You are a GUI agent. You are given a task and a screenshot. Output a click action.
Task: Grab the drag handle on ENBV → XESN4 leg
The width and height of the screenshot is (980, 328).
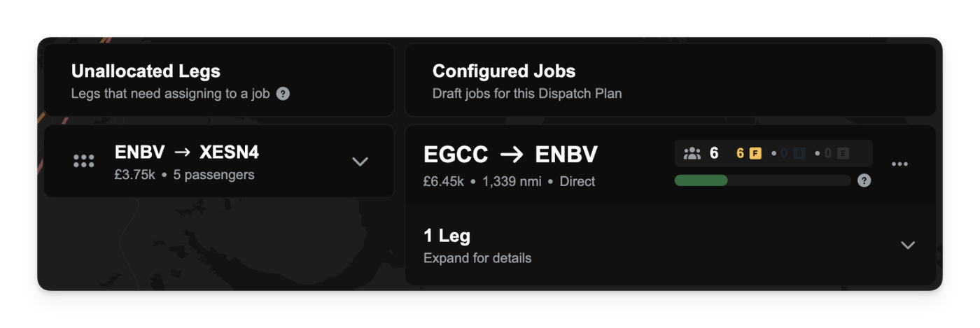pos(83,162)
